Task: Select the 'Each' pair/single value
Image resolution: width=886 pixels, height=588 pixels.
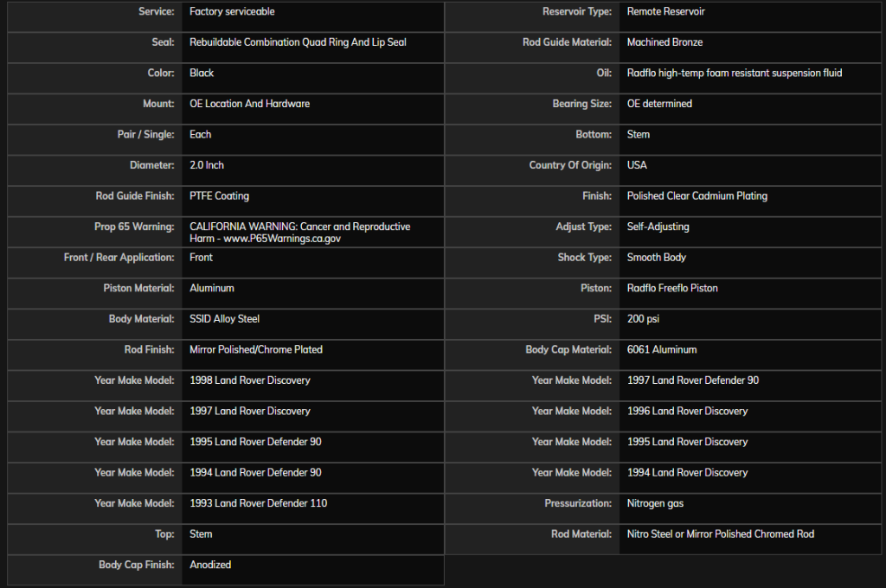Action: (x=200, y=134)
